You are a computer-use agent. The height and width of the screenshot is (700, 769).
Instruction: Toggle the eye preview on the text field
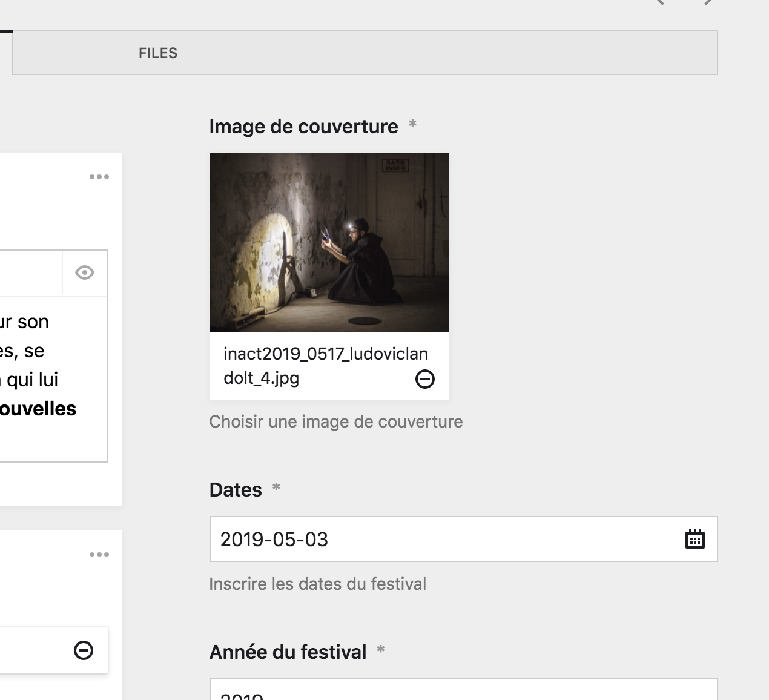click(x=84, y=272)
